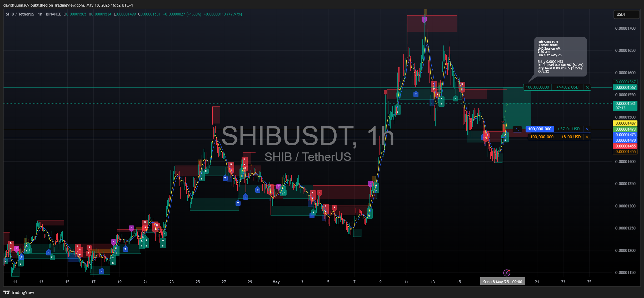
Task: Close the +57.01 USD position with its X
Action: coord(587,129)
